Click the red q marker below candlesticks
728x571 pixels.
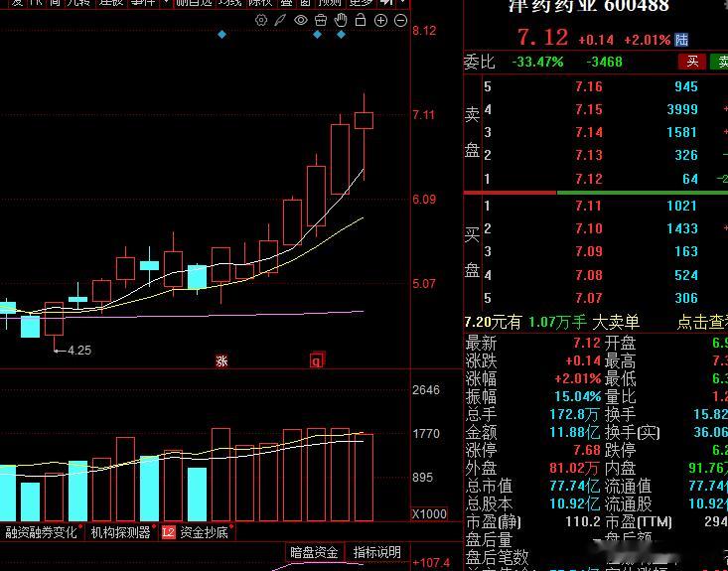[x=317, y=360]
